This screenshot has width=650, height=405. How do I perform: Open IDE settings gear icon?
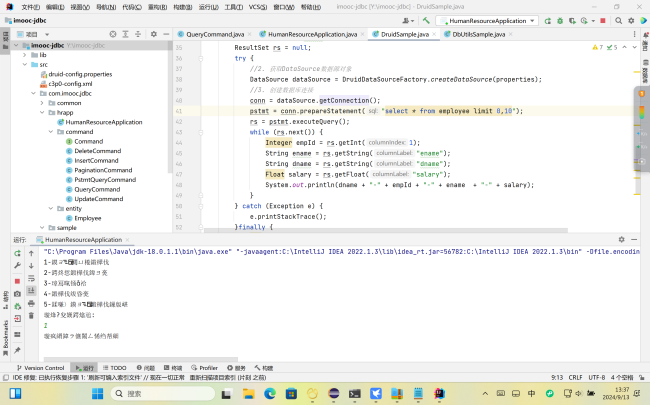pyautogui.click(x=632, y=20)
